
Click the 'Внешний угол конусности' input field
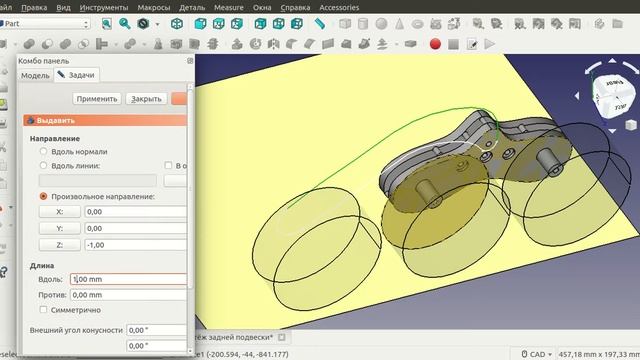pyautogui.click(x=156, y=330)
